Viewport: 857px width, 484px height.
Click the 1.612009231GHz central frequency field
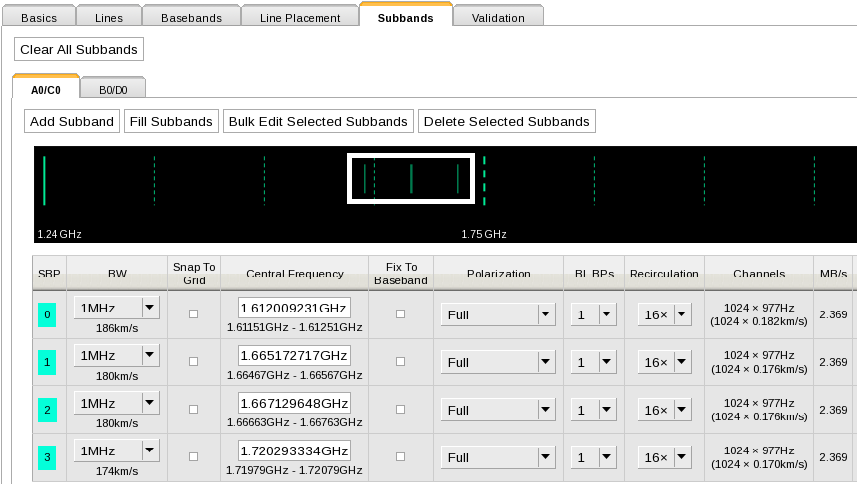294,307
